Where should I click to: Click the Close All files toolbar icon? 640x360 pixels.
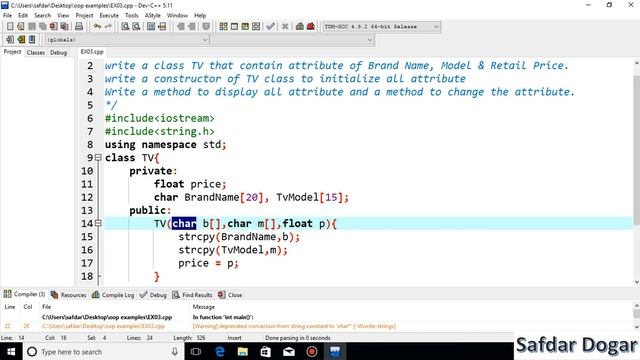point(64,27)
